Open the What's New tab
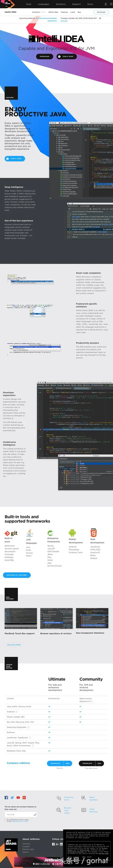The height and width of the screenshot is (868, 113). (x=53, y=12)
